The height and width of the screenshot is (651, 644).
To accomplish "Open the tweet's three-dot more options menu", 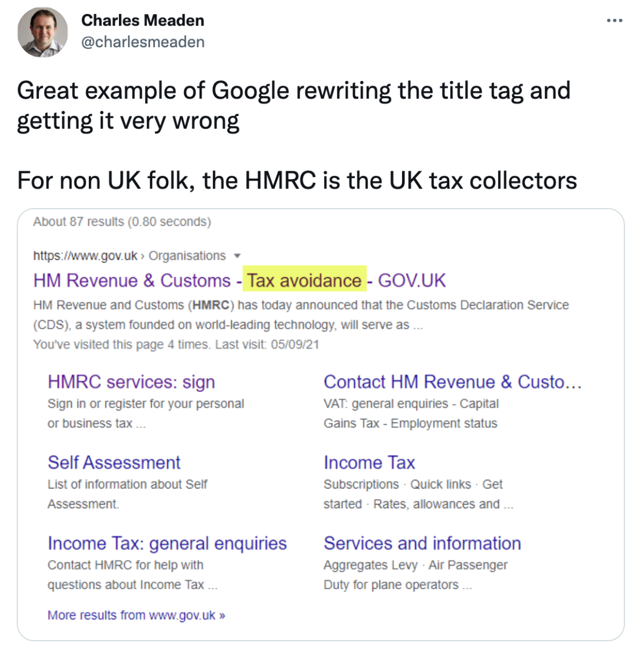I will pos(614,21).
